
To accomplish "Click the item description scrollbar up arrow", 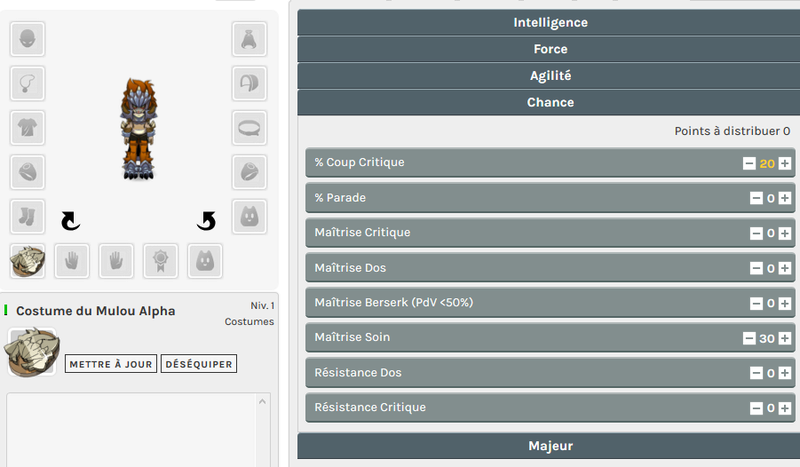I will 262,402.
